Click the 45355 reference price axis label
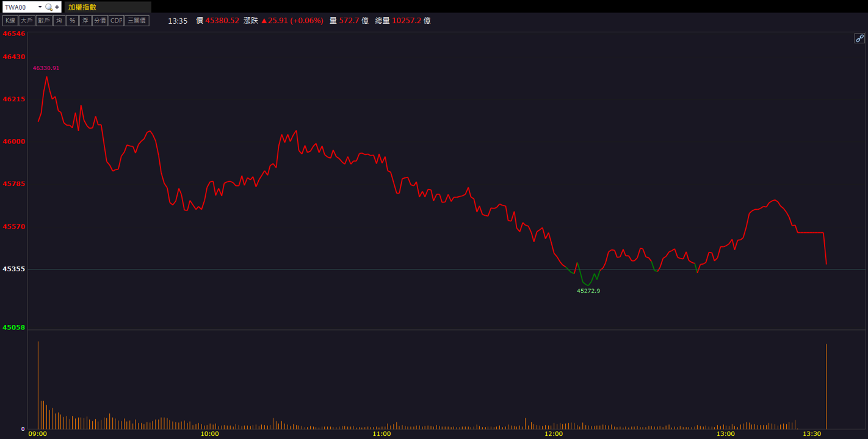The height and width of the screenshot is (439, 868). (x=14, y=269)
